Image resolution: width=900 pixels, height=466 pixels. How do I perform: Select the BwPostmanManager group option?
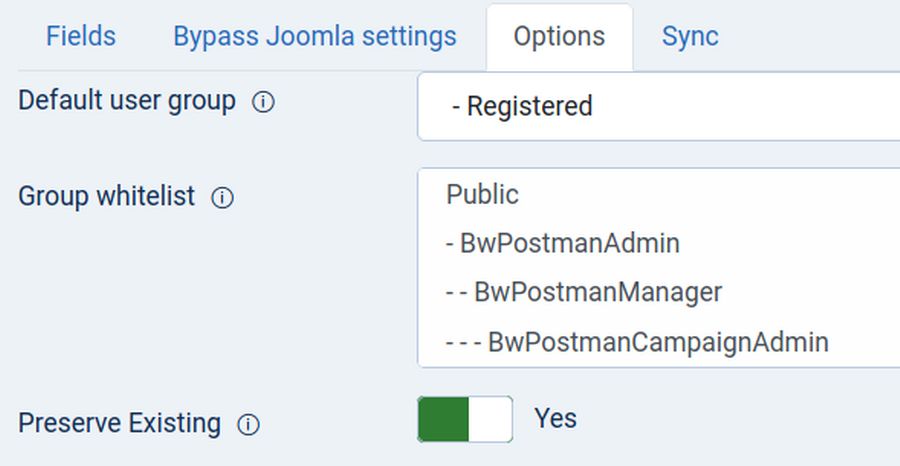click(584, 292)
